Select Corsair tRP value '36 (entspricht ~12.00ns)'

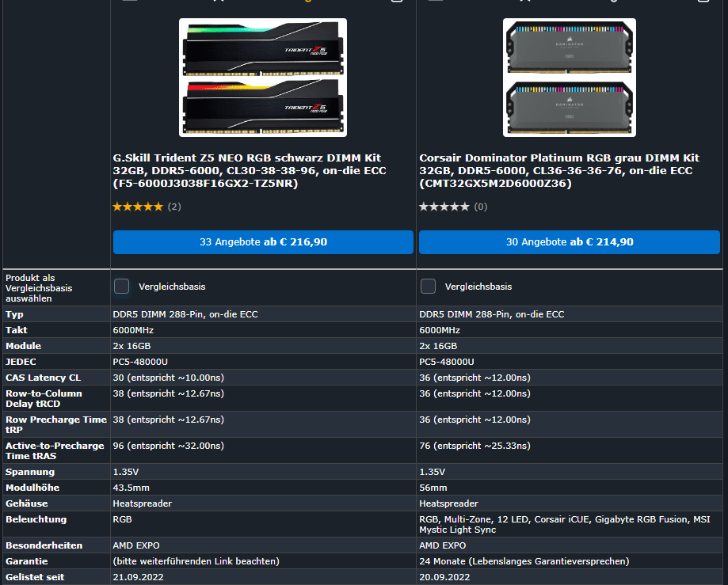click(475, 420)
